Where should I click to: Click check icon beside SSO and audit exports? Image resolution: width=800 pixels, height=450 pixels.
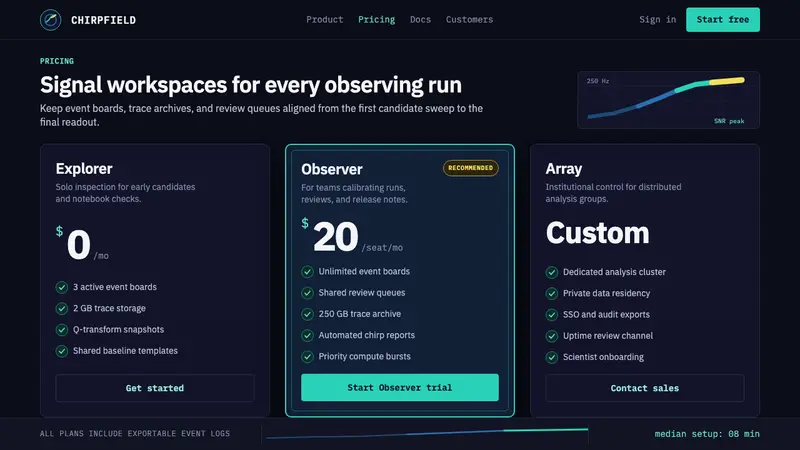click(552, 315)
